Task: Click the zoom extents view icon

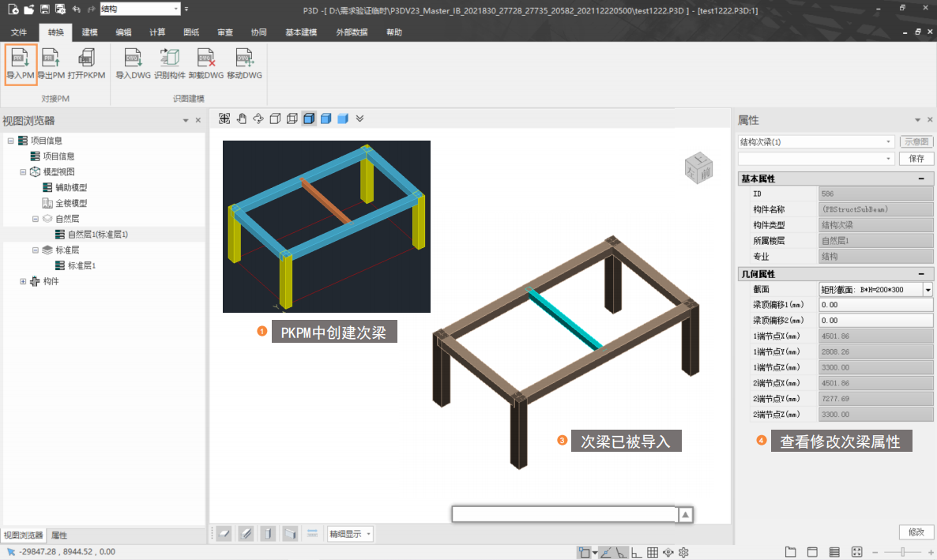Action: tap(225, 118)
